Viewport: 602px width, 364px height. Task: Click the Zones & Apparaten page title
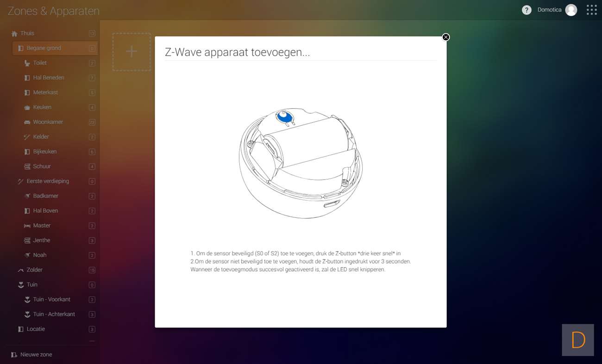(x=54, y=11)
